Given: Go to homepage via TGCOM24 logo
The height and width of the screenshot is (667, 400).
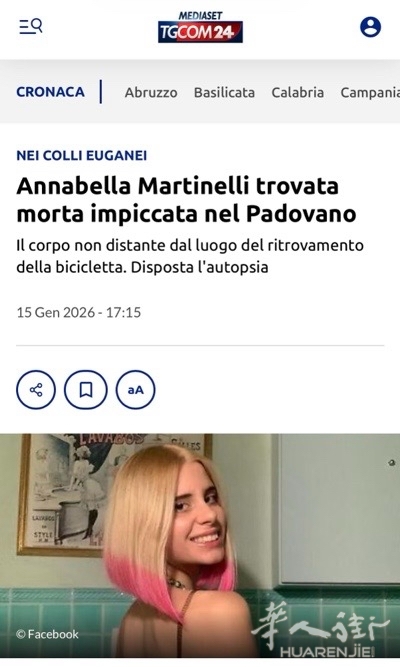Looking at the screenshot, I should [x=200, y=32].
